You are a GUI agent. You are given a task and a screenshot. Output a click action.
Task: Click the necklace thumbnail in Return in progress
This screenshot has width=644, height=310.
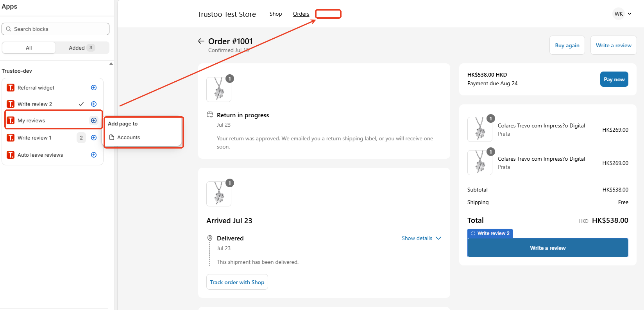[x=219, y=89]
